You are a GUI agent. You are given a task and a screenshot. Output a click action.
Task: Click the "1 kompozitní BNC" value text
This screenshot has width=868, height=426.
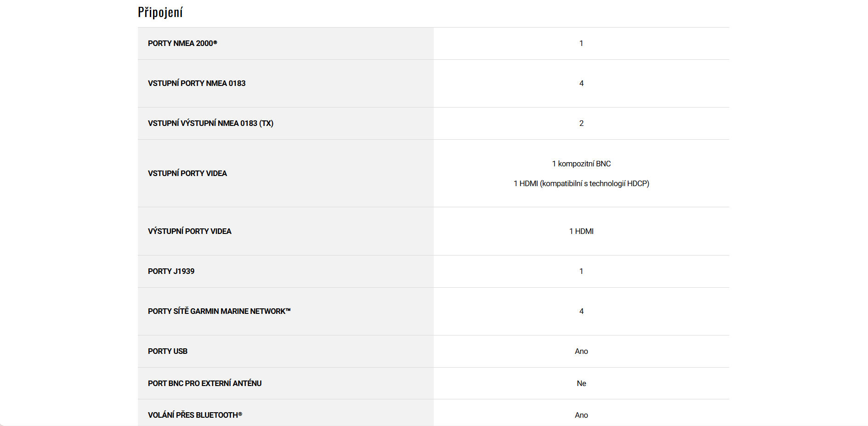coord(581,164)
